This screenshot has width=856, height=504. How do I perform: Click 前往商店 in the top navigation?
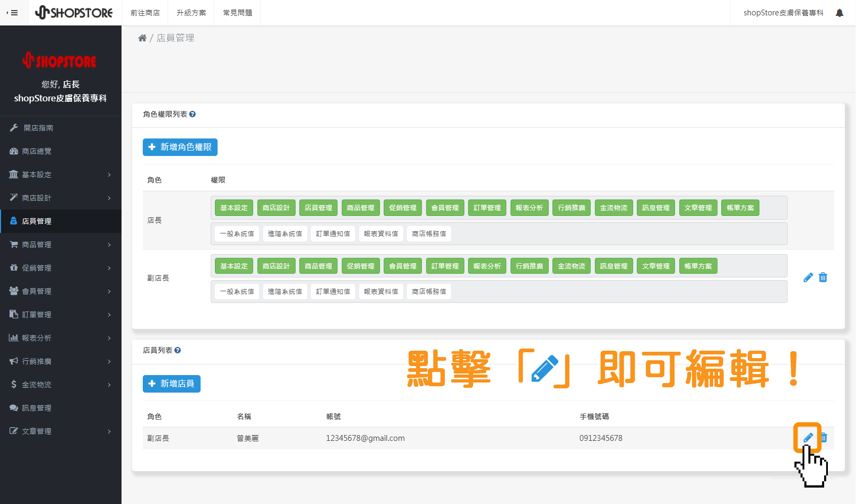145,13
